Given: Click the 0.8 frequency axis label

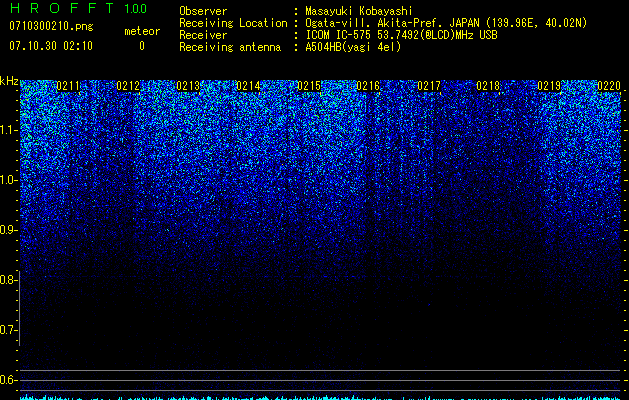Looking at the screenshot, I should pos(8,280).
